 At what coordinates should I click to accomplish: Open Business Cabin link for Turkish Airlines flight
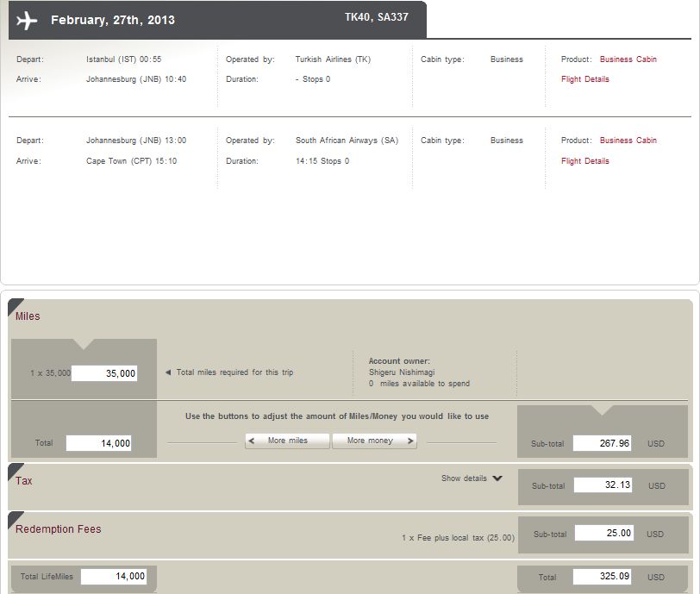click(628, 59)
